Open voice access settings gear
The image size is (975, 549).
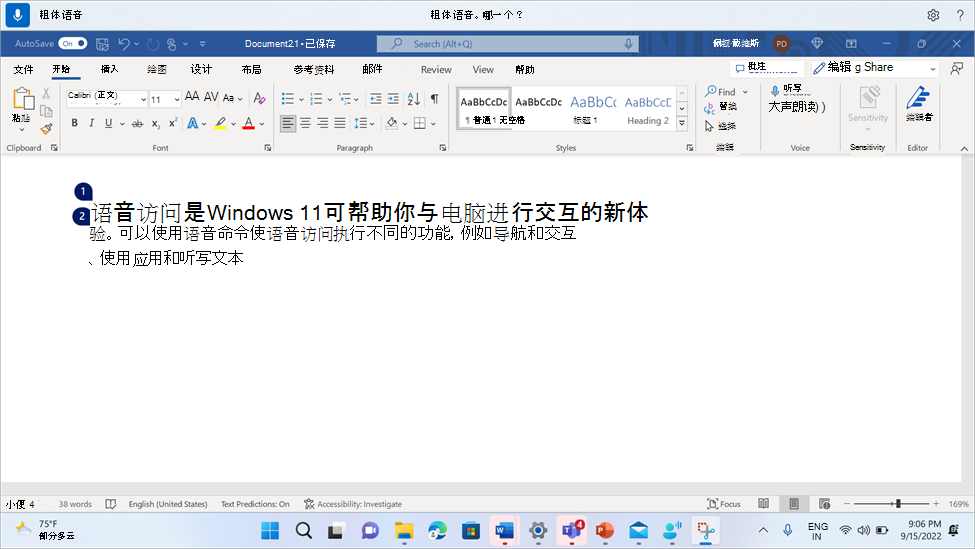point(933,15)
